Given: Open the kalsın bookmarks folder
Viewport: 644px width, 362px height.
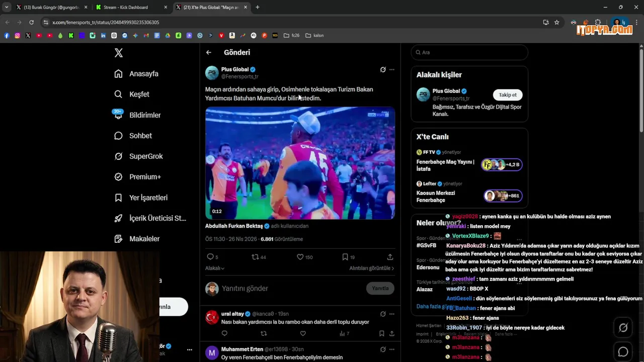Looking at the screenshot, I should (314, 36).
